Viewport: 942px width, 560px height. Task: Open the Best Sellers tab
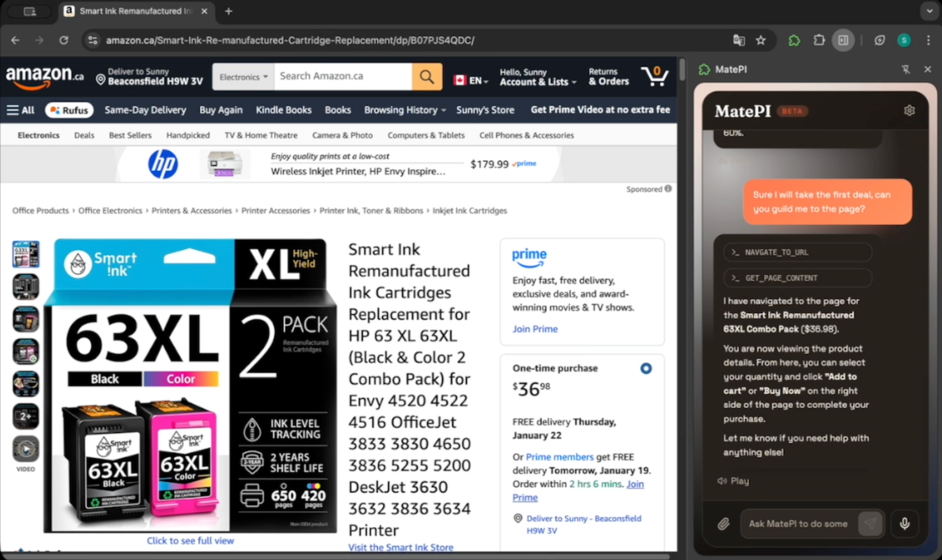pos(130,135)
